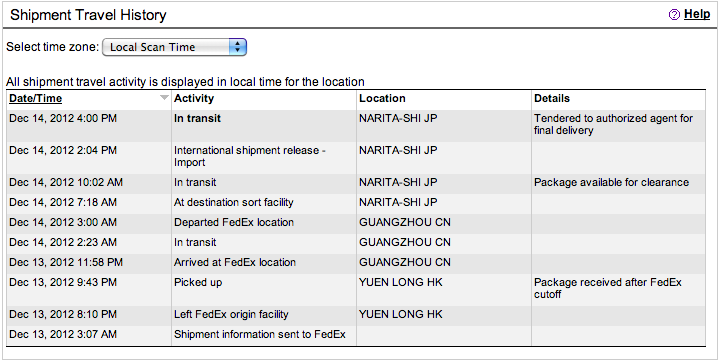The image size is (719, 361).
Task: Click the purple Help question mark icon
Action: coord(674,15)
